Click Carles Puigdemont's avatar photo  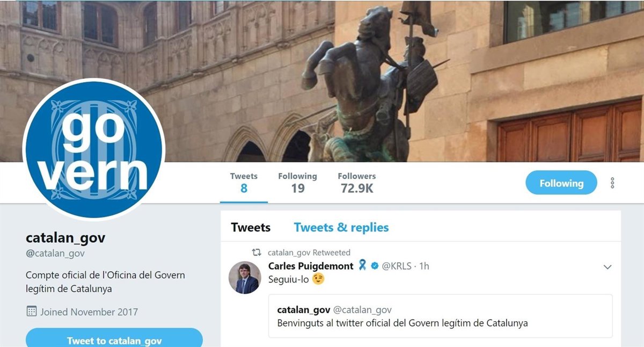click(x=245, y=278)
